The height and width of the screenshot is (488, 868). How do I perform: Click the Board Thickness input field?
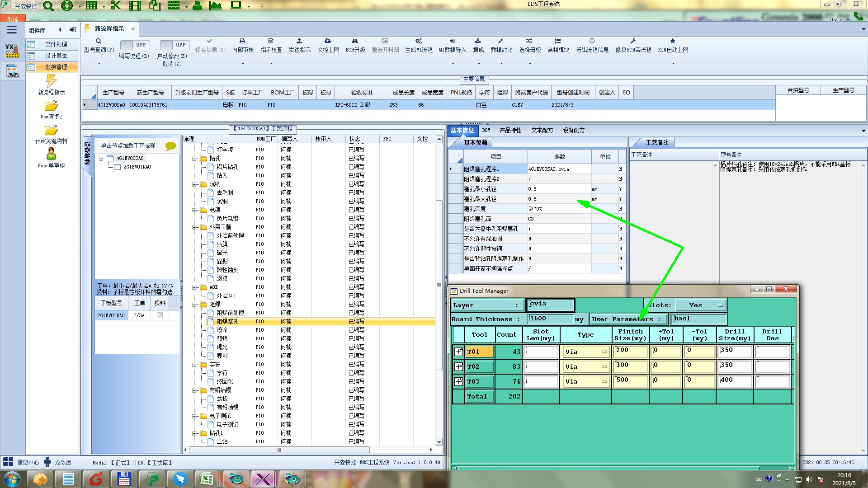click(549, 319)
